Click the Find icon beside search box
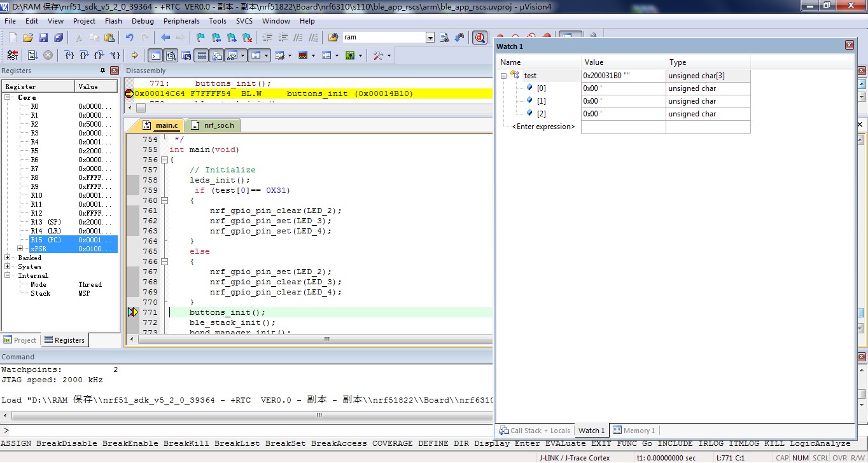Screen dimensions: 868x463 [445, 38]
